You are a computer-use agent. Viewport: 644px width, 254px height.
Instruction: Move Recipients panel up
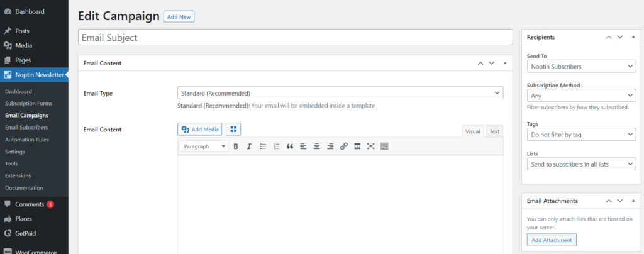[609, 37]
